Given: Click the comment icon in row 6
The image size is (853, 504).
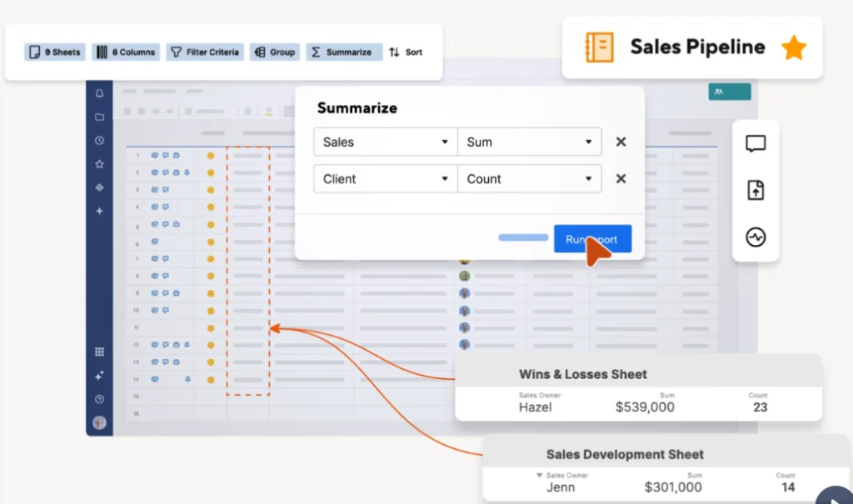Looking at the screenshot, I should pyautogui.click(x=155, y=242).
